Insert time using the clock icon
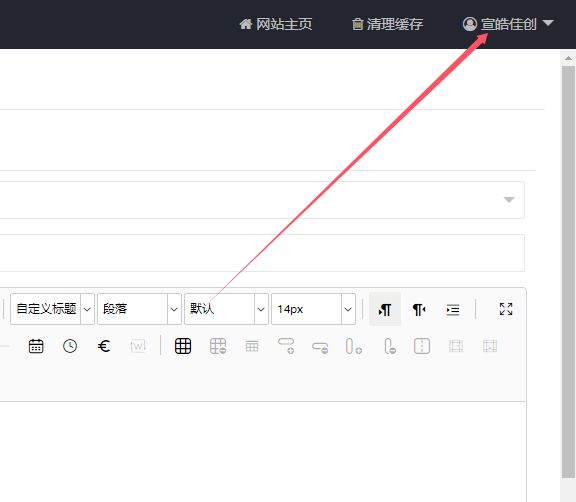The height and width of the screenshot is (502, 576). point(70,346)
